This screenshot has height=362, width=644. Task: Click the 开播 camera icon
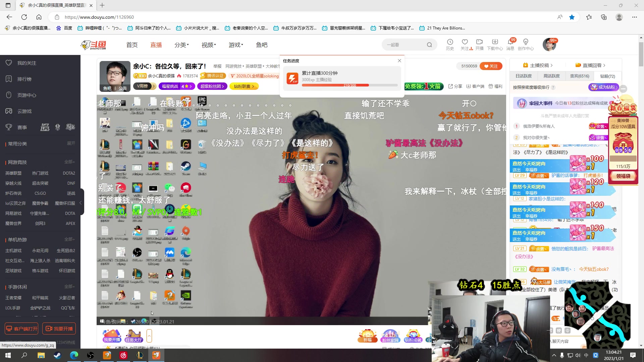[x=479, y=44]
